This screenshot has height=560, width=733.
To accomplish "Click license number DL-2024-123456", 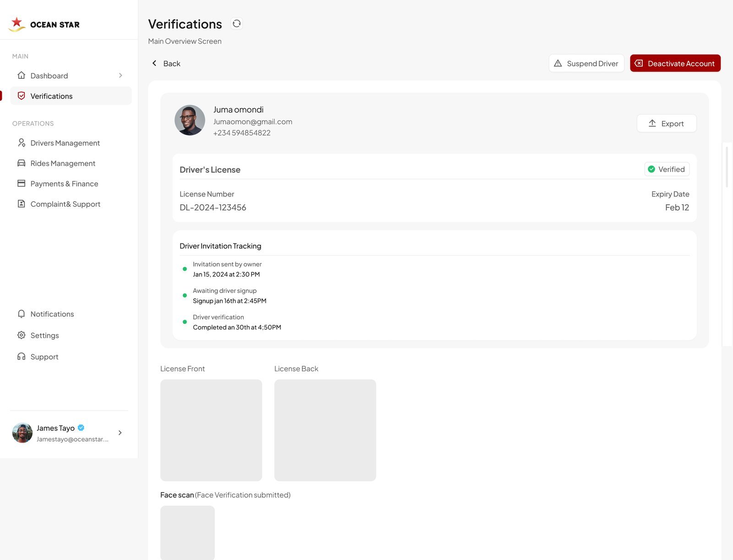I will click(213, 208).
